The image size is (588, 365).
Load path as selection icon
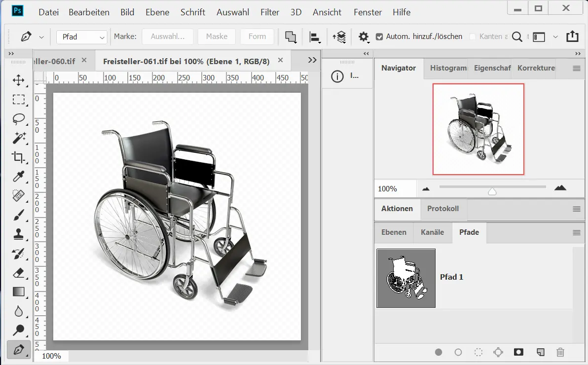coord(478,352)
